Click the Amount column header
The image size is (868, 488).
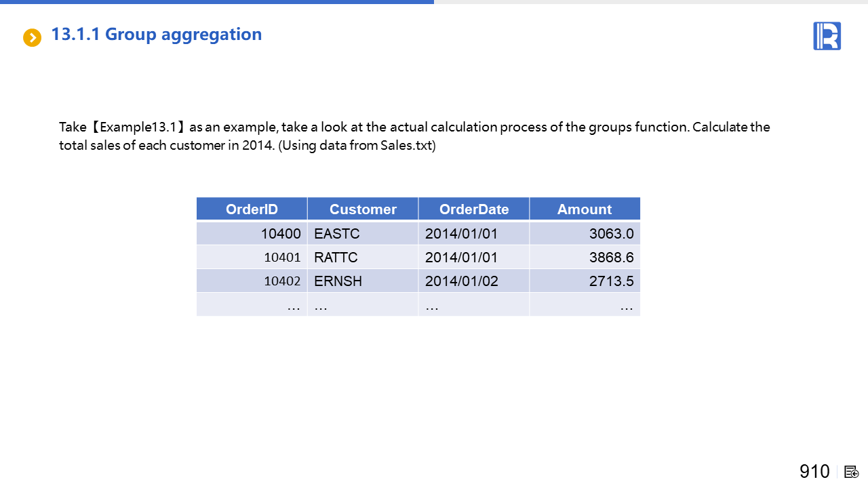pos(585,209)
